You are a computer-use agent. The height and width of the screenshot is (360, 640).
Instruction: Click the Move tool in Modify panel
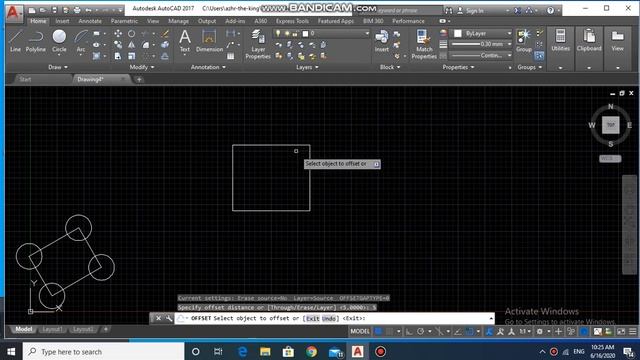click(x=118, y=33)
